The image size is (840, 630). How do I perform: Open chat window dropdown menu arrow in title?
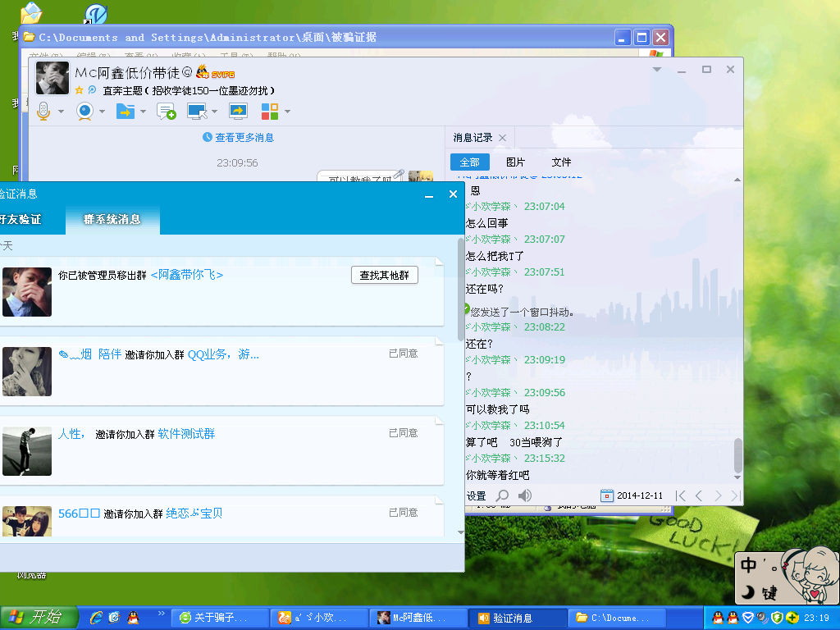657,70
